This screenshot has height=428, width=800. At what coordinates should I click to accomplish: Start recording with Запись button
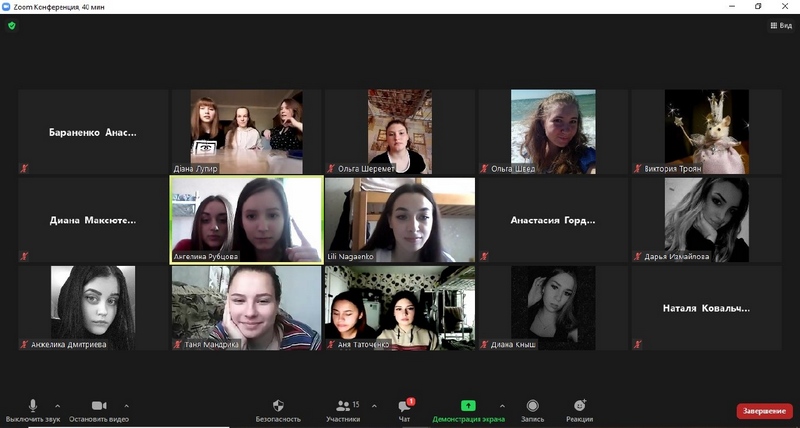coord(533,411)
